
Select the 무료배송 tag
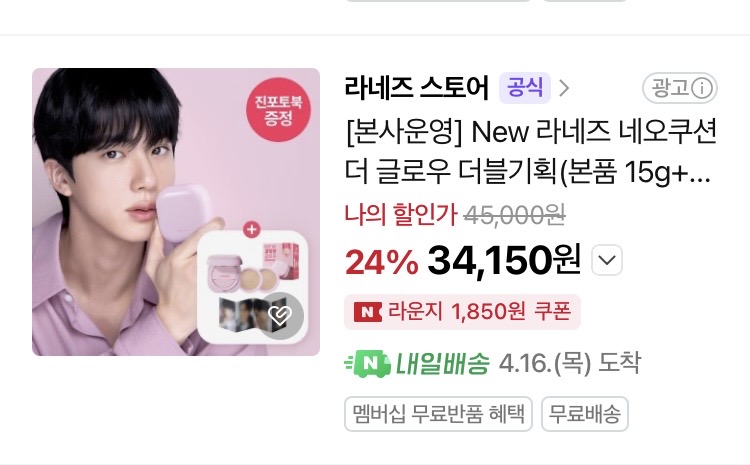(x=585, y=414)
